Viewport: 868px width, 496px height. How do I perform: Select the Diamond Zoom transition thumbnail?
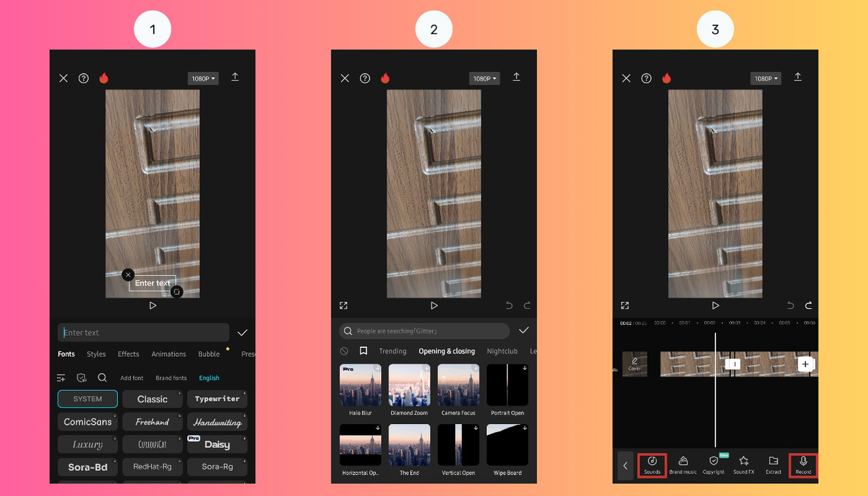click(x=409, y=385)
